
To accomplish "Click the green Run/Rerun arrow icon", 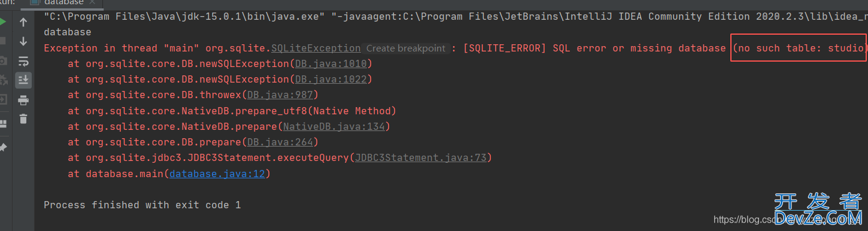I will [x=2, y=22].
